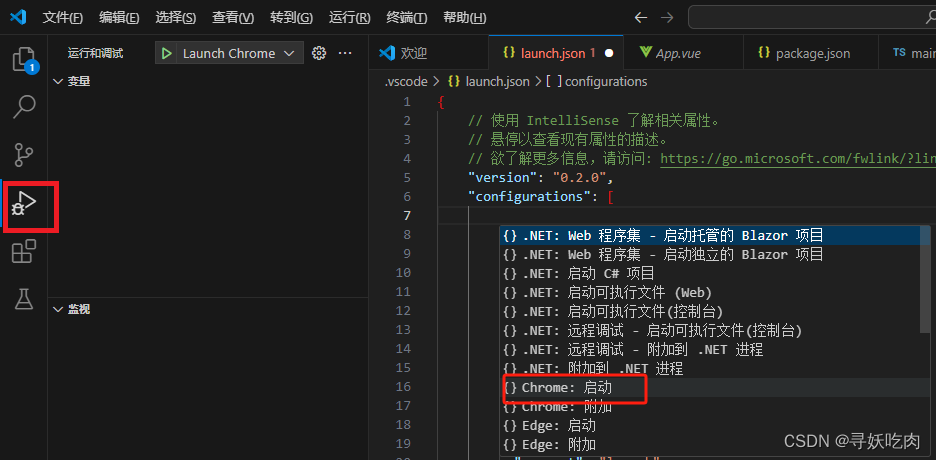Open the 运行(R) menu

click(350, 18)
